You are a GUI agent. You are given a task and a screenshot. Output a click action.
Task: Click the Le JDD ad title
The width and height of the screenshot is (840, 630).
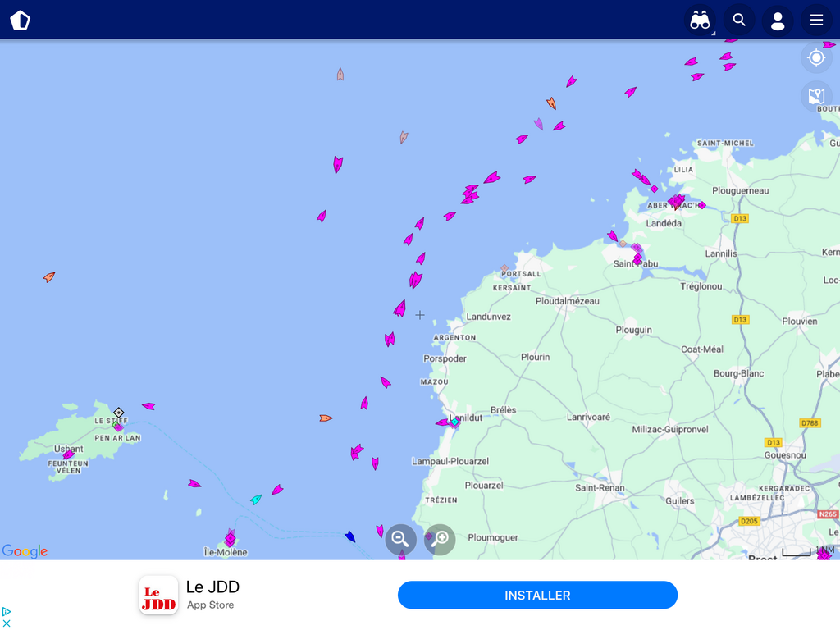212,587
